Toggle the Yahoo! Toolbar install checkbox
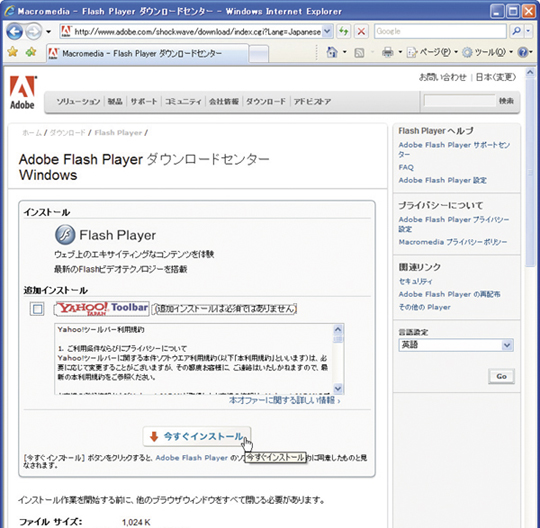The width and height of the screenshot is (540, 528). (37, 309)
